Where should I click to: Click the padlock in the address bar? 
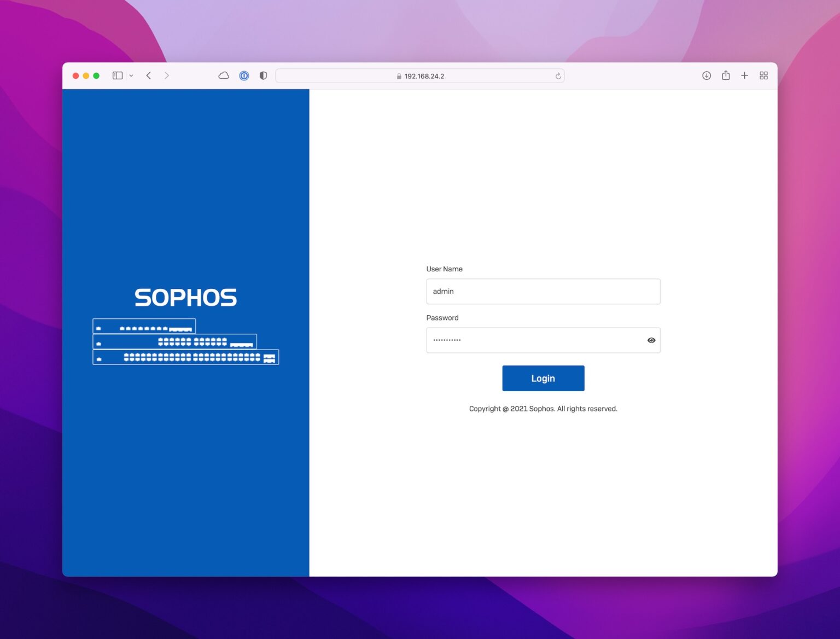(x=399, y=75)
